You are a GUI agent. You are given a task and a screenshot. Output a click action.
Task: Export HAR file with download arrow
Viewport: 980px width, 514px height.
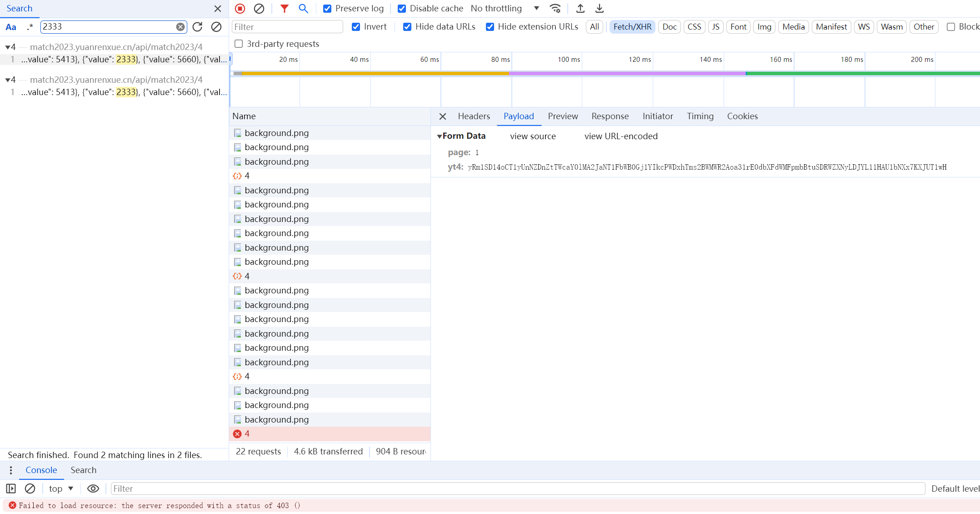(x=600, y=9)
